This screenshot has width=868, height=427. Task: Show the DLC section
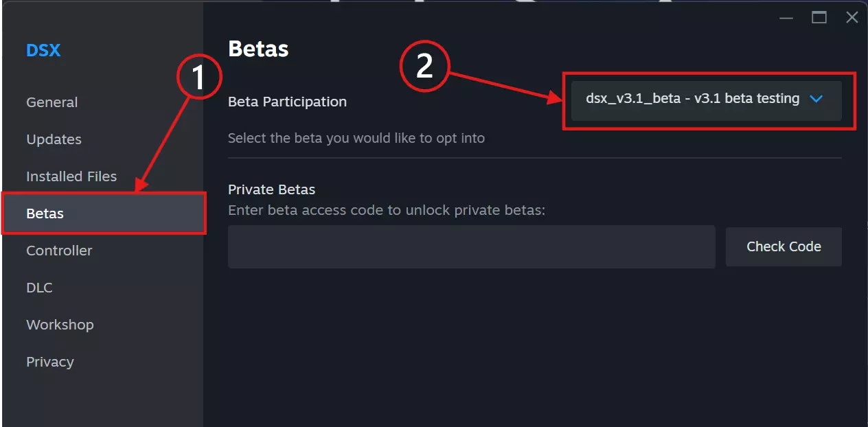[x=39, y=288]
